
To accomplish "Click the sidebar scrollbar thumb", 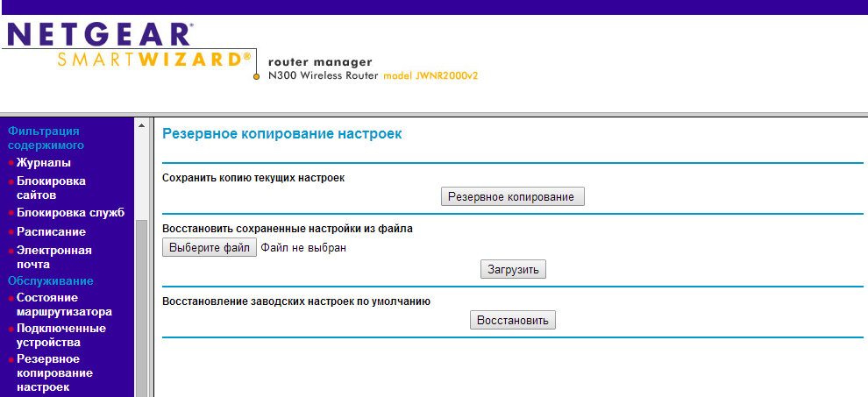I will [x=142, y=308].
